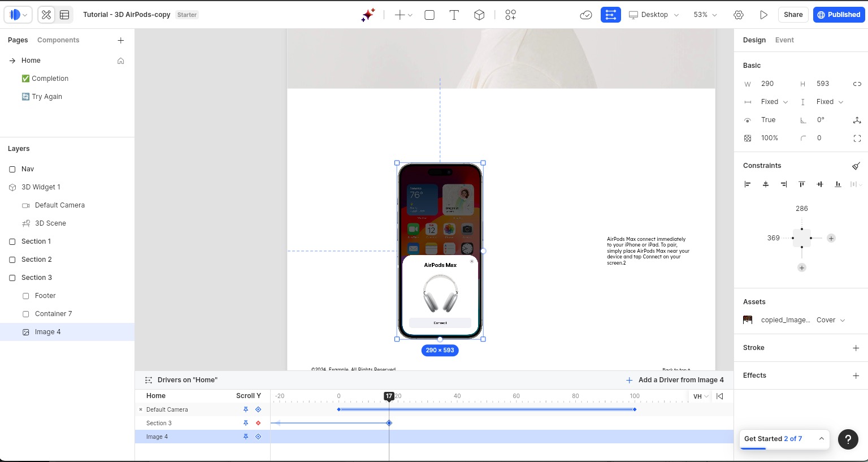This screenshot has width=868, height=462.
Task: Add an effect
Action: (x=856, y=375)
